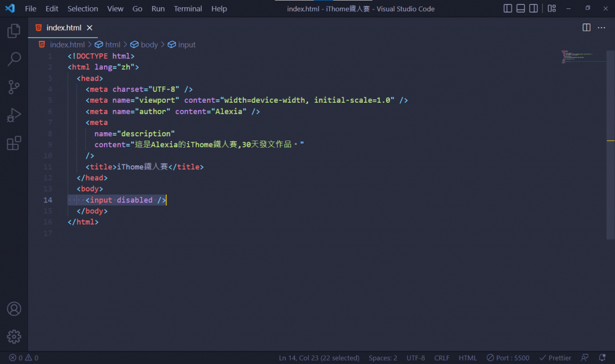This screenshot has width=615, height=364.
Task: Open the Manage gear icon
Action: coord(14,336)
